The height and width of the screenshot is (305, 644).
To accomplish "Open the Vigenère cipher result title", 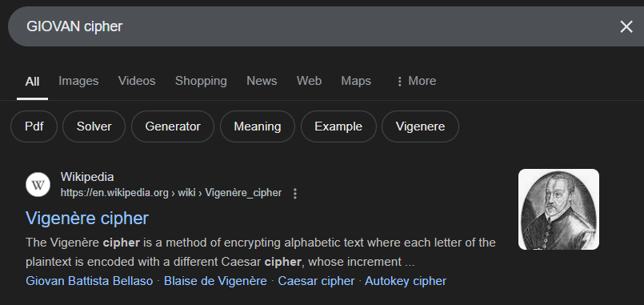I will [86, 219].
